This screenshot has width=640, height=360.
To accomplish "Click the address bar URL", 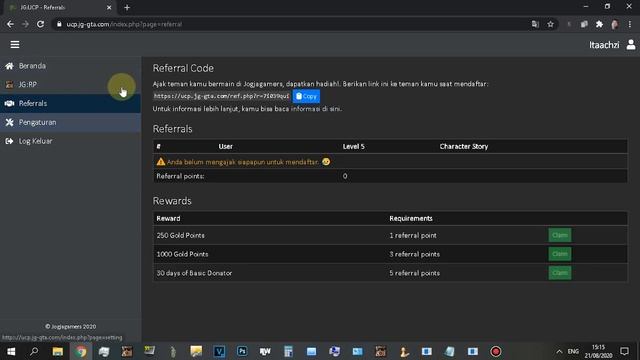I will click(124, 24).
